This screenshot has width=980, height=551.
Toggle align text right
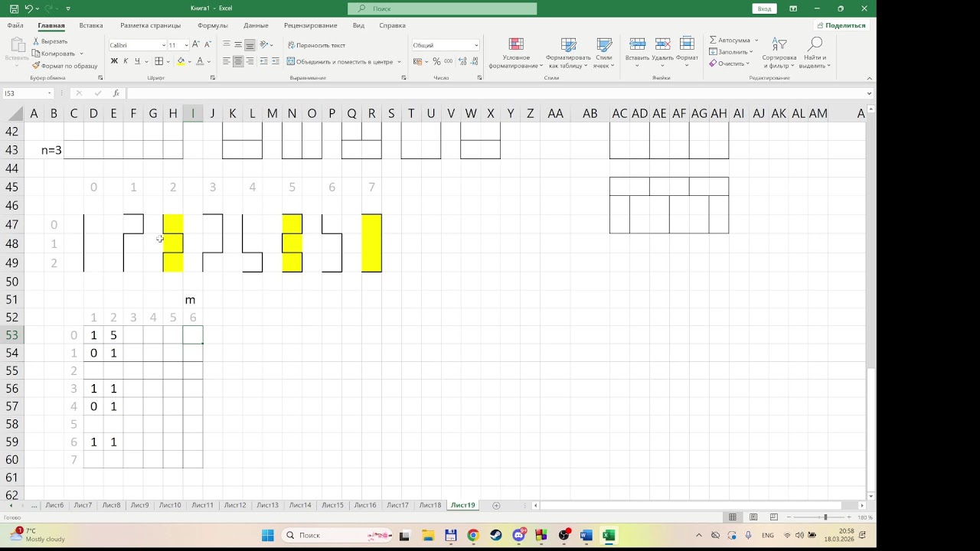tap(250, 61)
